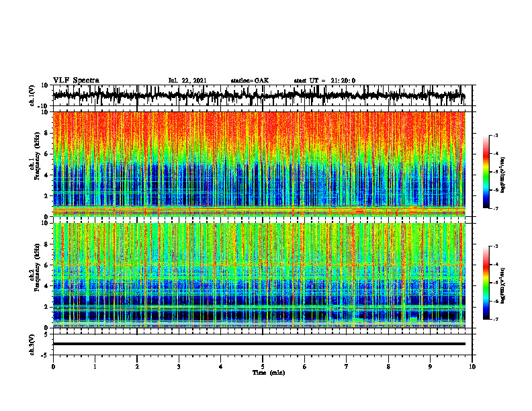532x411 pixels.
Task: Click the ch.3 flat voltage trace
Action: (x=259, y=344)
